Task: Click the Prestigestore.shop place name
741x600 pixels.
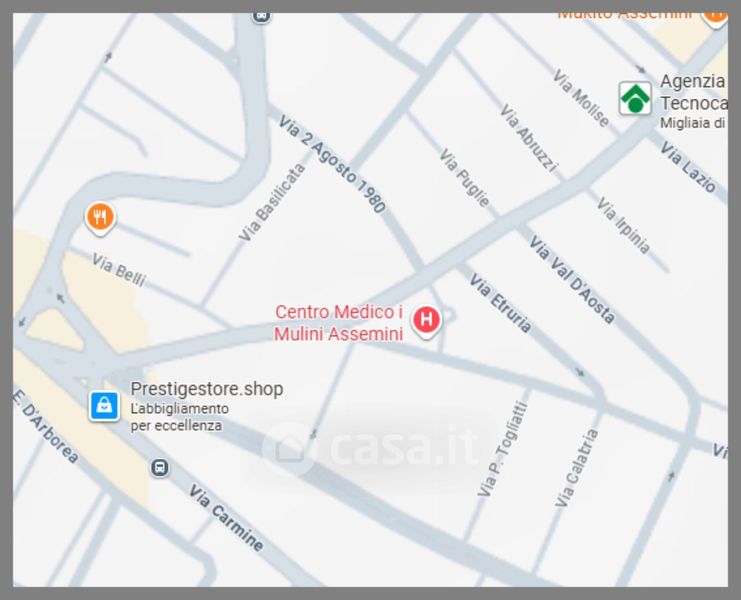Action: pos(207,389)
